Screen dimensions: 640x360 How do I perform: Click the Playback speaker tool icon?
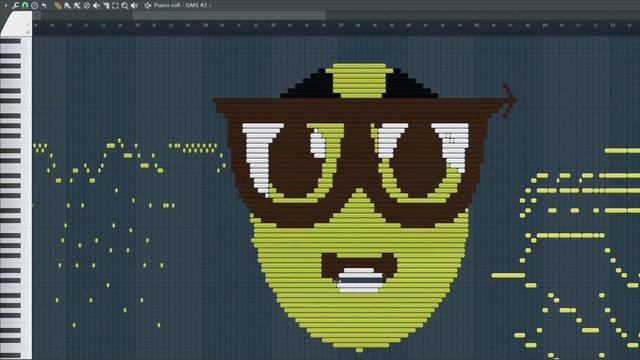(x=134, y=6)
